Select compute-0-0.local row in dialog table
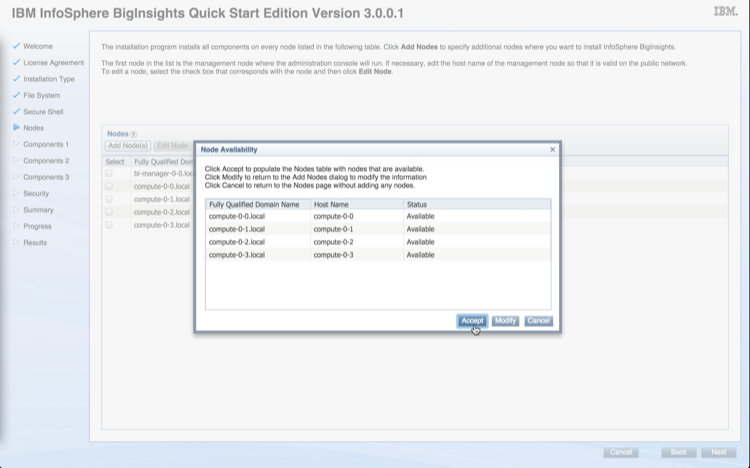The image size is (750, 468). (x=378, y=216)
